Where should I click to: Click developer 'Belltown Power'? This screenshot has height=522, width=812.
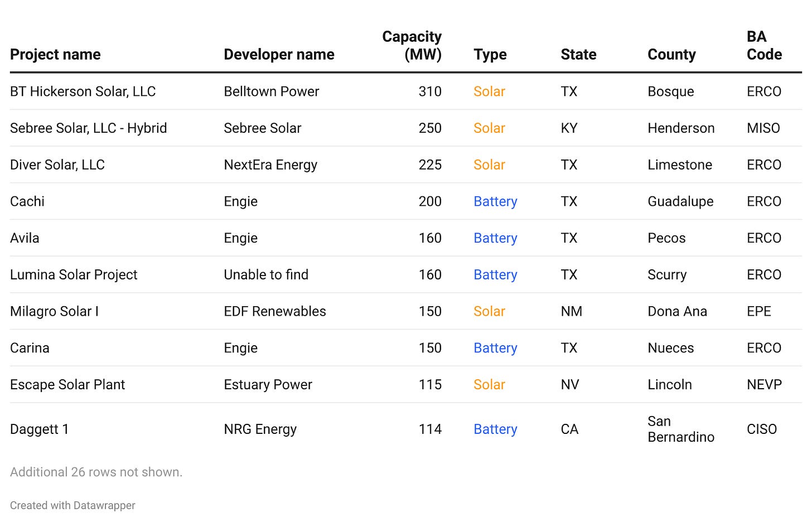pyautogui.click(x=272, y=91)
